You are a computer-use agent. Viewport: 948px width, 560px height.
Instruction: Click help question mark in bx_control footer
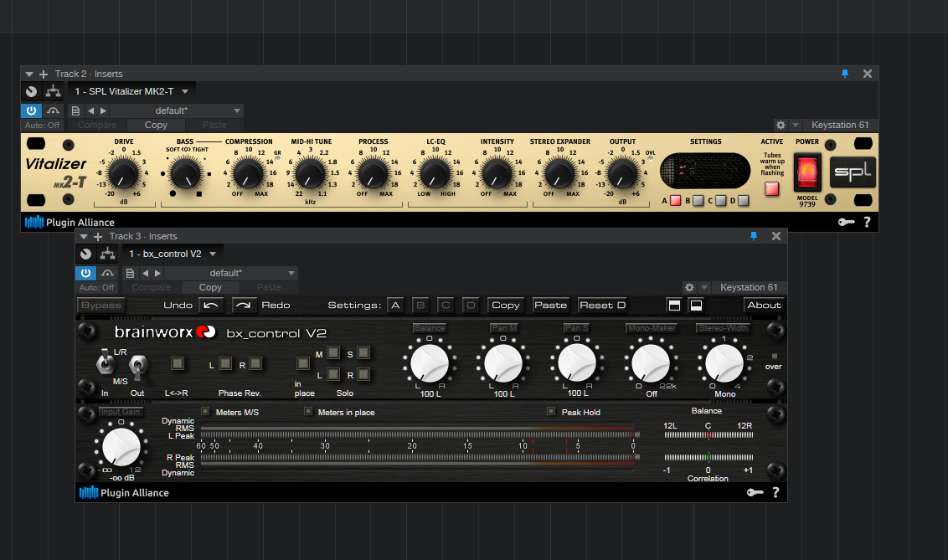(x=775, y=492)
